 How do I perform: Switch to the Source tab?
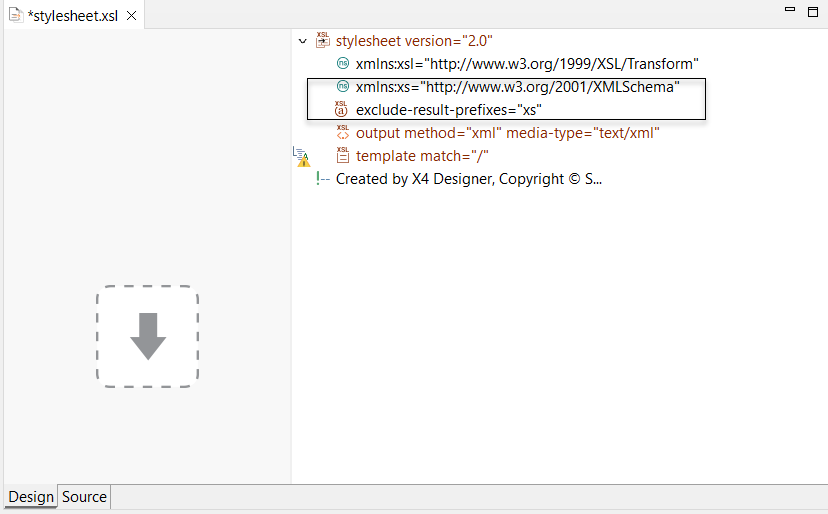coord(84,497)
